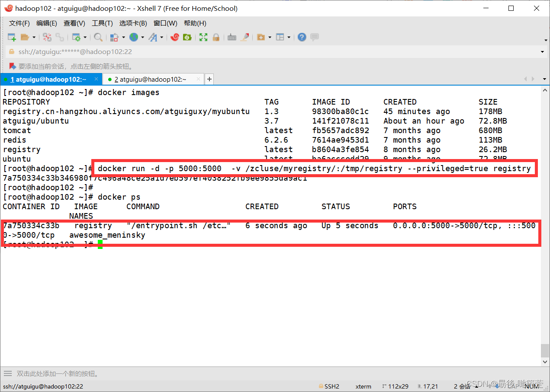This screenshot has height=392, width=550.
Task: Click the New session icon
Action: (12, 37)
